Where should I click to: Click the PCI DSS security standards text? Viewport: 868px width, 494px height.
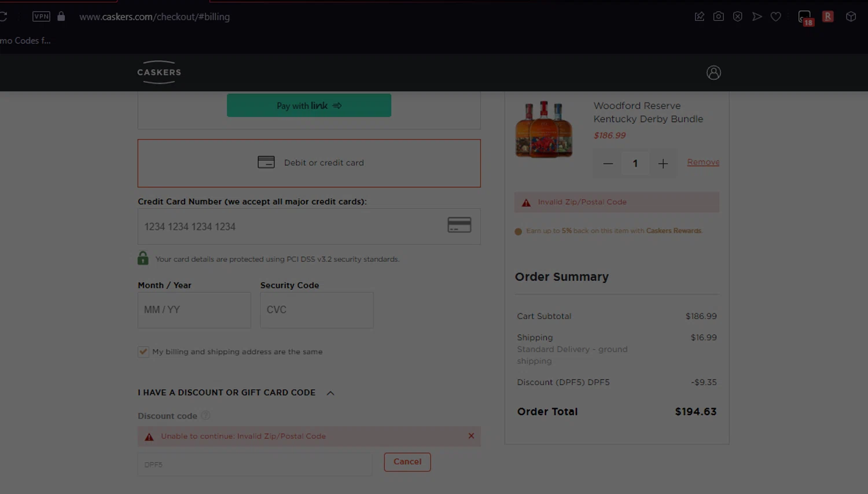point(277,259)
